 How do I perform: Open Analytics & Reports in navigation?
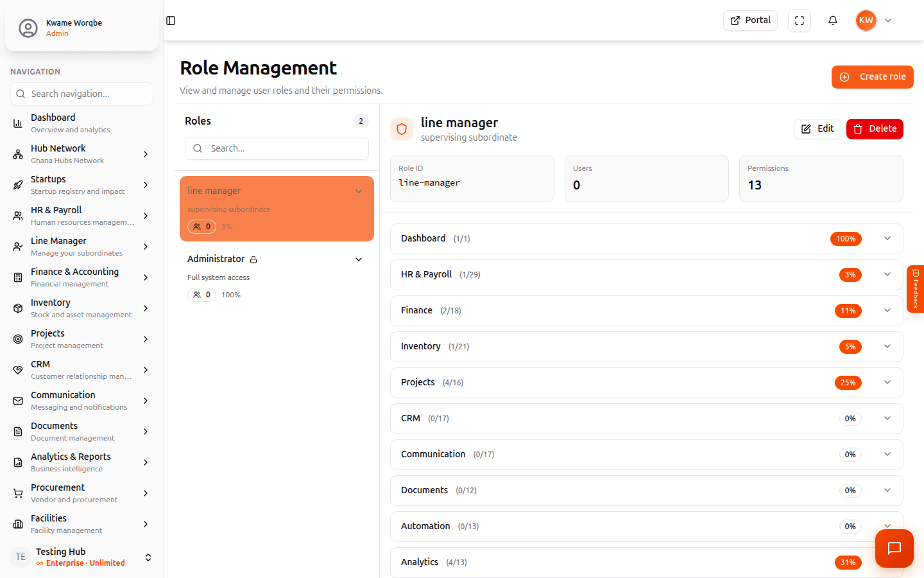point(81,462)
